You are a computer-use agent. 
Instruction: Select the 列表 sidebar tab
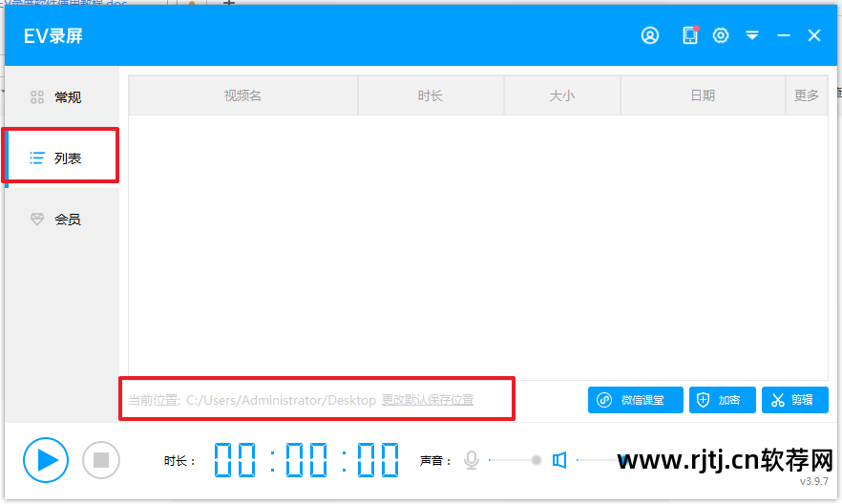tap(62, 158)
